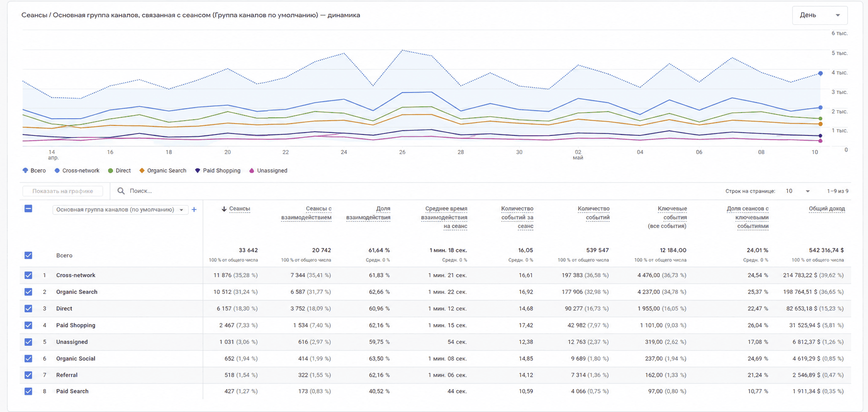Screen dimensions: 868x412
Task: Sort by Среднее время взаимодействия column
Action: click(444, 217)
